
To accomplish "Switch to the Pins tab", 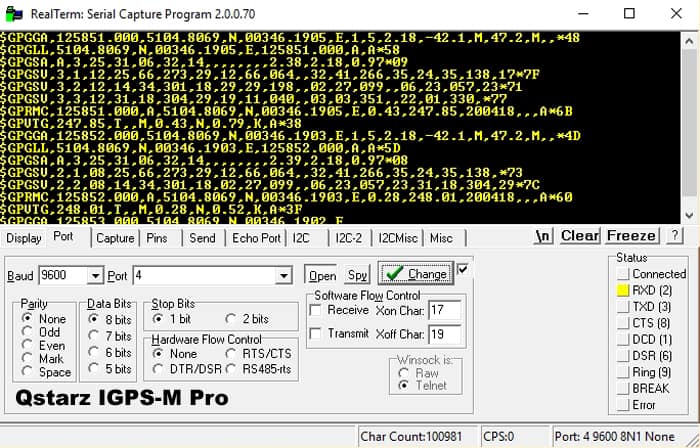I will (x=157, y=238).
